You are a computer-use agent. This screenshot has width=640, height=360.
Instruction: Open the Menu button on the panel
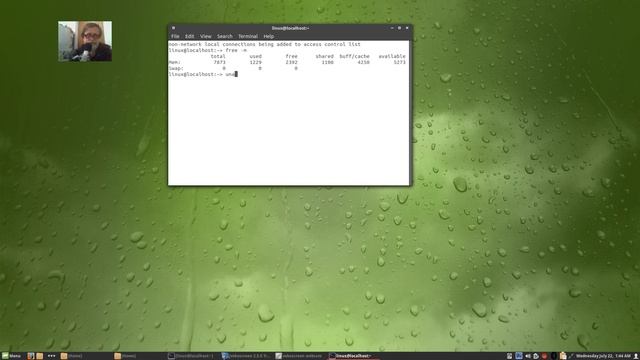[11, 356]
